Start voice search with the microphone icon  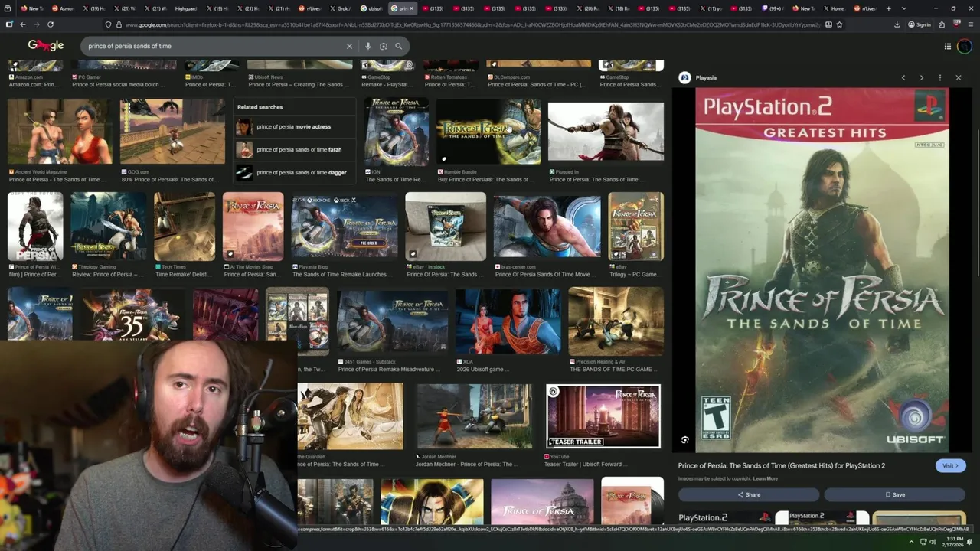[368, 46]
